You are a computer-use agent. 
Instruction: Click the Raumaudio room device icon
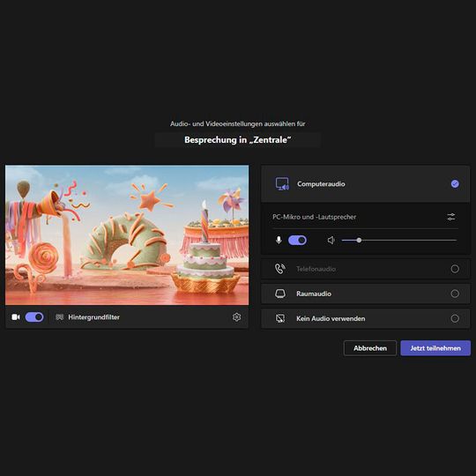280,294
